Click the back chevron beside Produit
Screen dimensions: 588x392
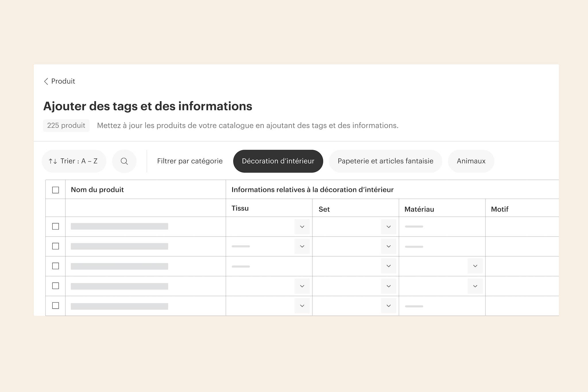click(46, 81)
